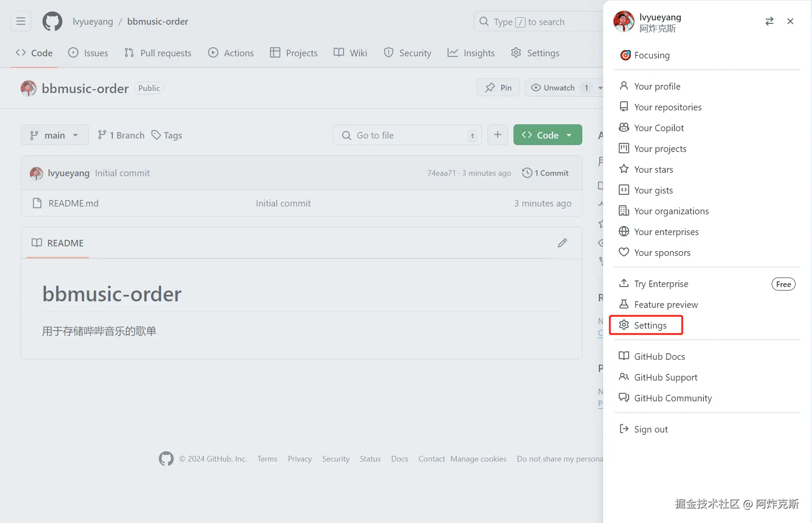This screenshot has height=523, width=812.
Task: Switch to the Code tab
Action: [34, 53]
